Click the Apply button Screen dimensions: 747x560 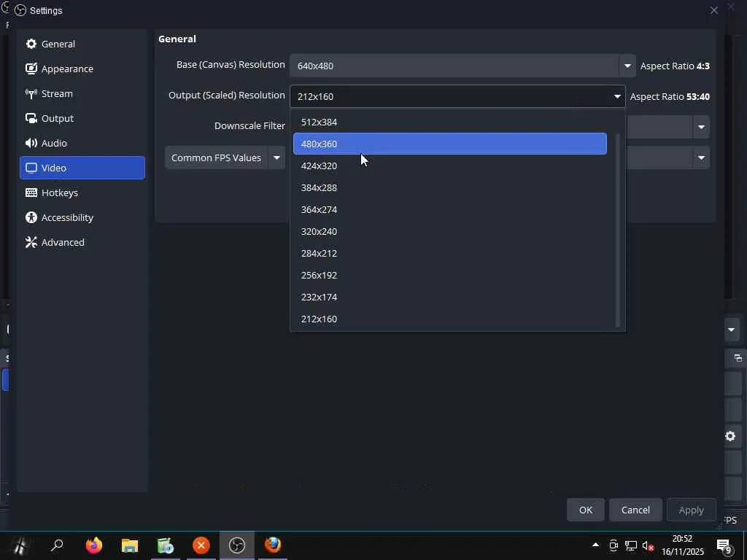[x=692, y=510]
